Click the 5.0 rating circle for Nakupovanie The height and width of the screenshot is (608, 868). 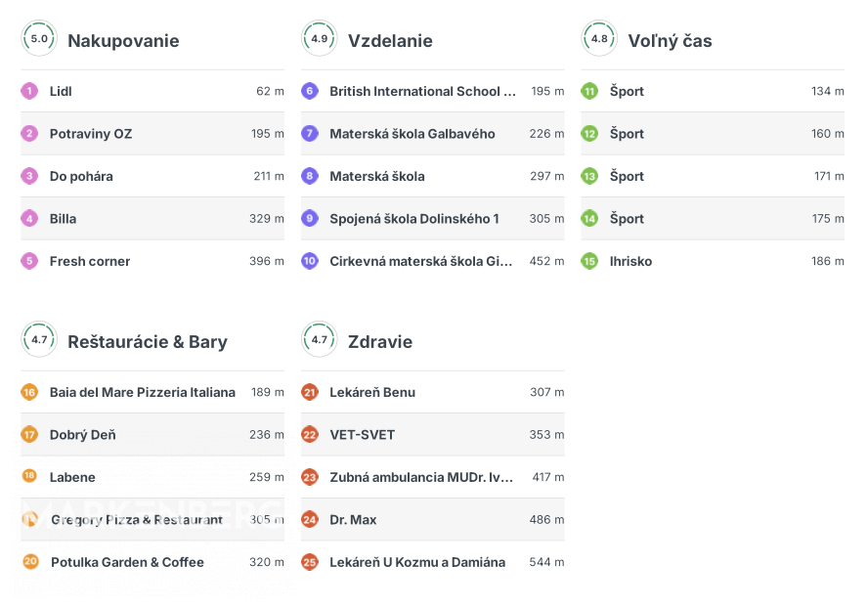click(x=39, y=39)
